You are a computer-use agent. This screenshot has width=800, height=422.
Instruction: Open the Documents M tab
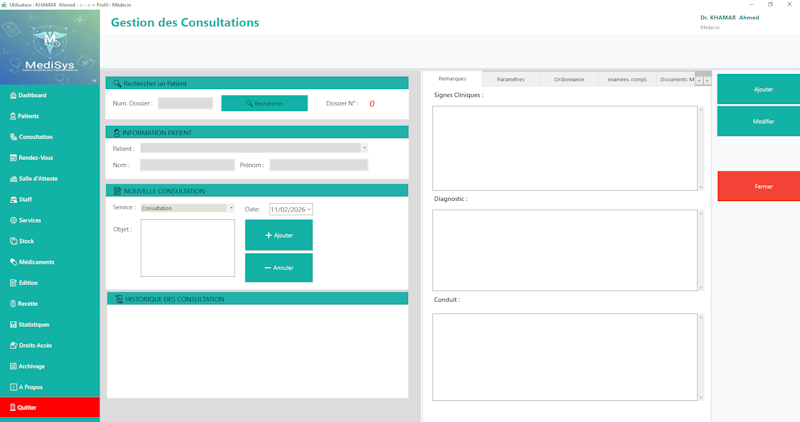[676, 80]
